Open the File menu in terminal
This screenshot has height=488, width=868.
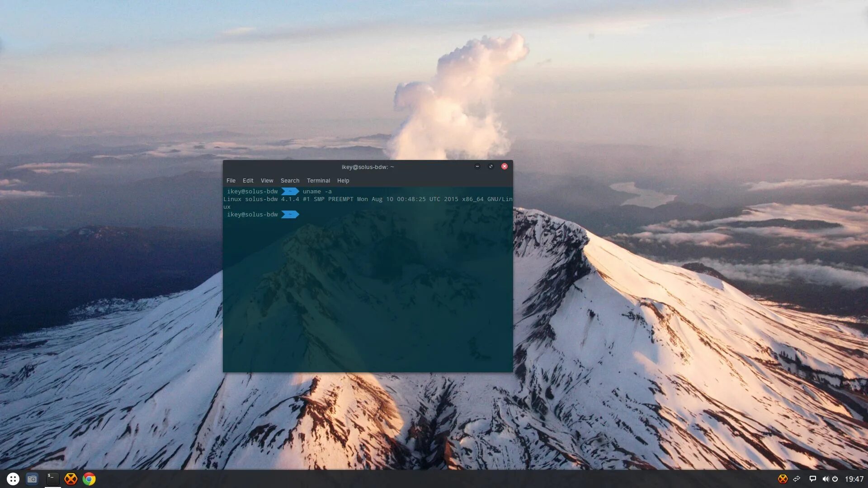click(231, 181)
